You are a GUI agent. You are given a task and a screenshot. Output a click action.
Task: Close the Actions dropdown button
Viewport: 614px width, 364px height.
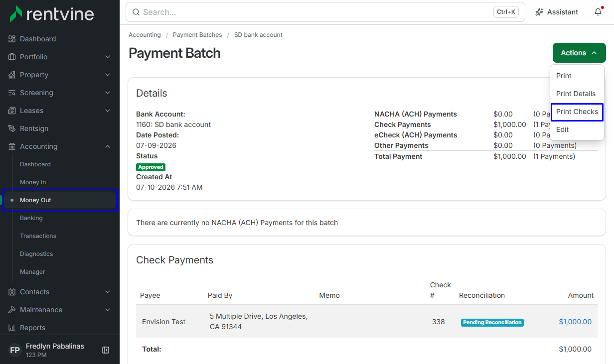579,53
